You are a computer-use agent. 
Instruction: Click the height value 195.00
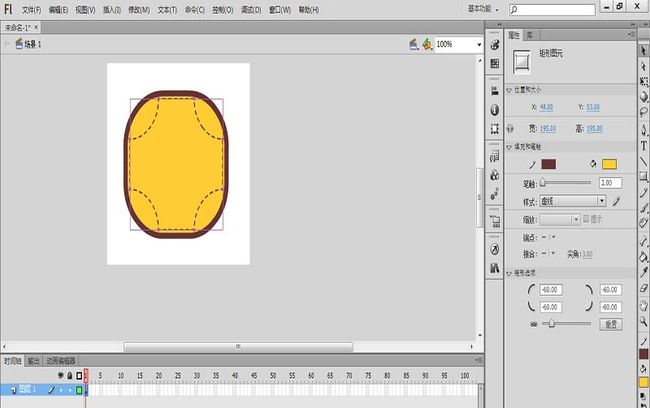(594, 129)
